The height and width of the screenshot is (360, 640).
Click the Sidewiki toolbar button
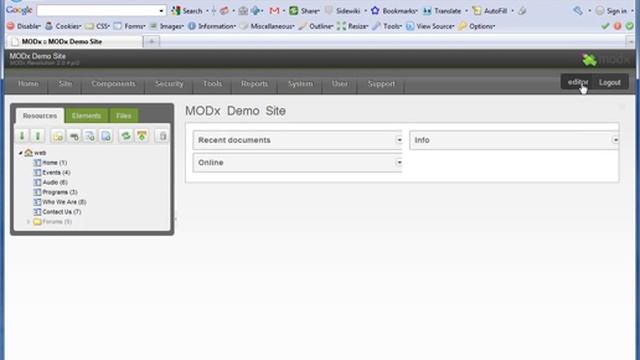[342, 11]
